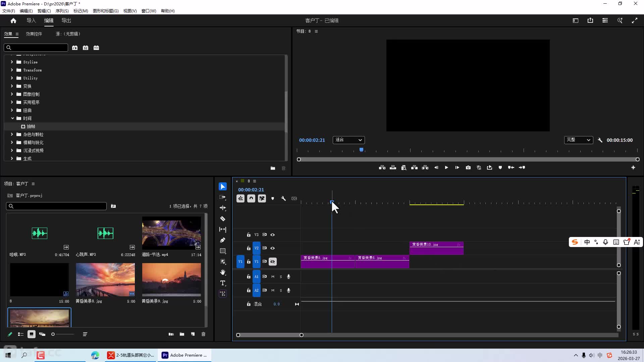Screen dimensions: 644x362
Task: Switch to the 效果控件 tab
Action: [34, 34]
